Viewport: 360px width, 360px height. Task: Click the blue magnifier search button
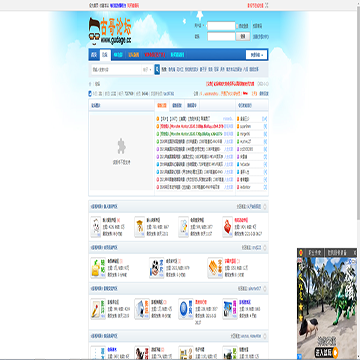point(157,70)
